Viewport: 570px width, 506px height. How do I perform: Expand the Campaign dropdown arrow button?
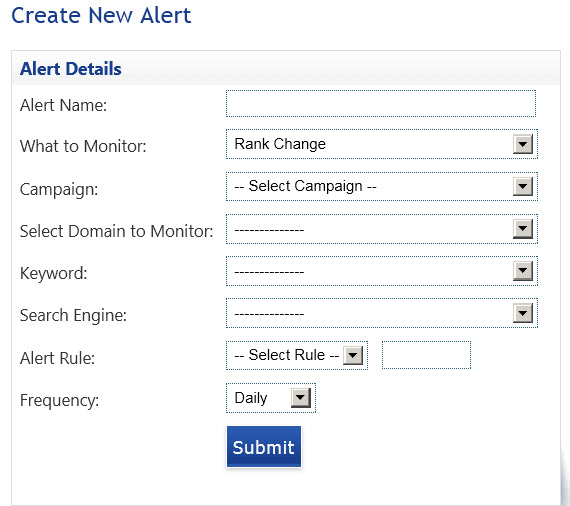pyautogui.click(x=523, y=186)
